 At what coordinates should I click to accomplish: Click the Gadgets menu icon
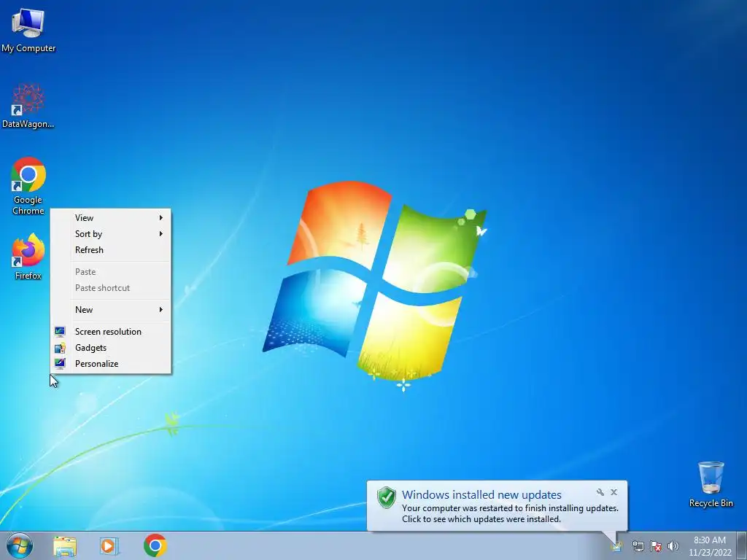60,348
